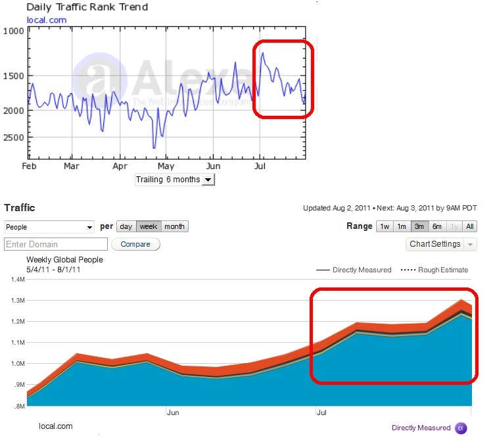The width and height of the screenshot is (493, 448).
Task: Click the 1000 rank axis label
Action: tap(14, 31)
